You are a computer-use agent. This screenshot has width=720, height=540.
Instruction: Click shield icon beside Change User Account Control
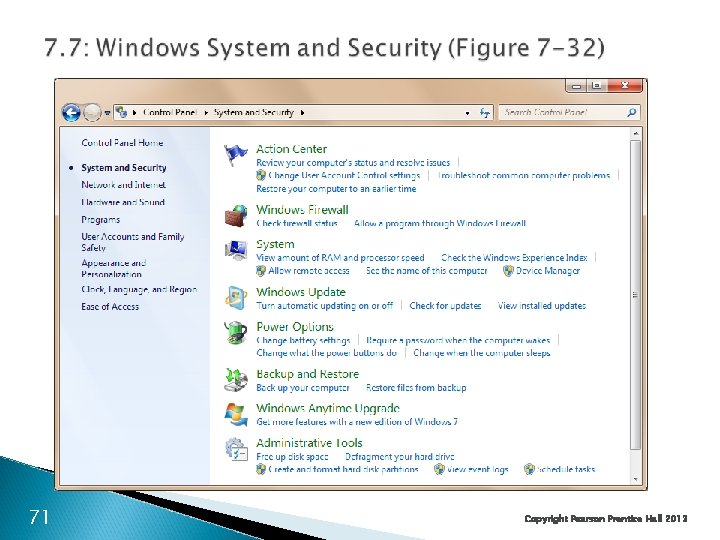(261, 175)
